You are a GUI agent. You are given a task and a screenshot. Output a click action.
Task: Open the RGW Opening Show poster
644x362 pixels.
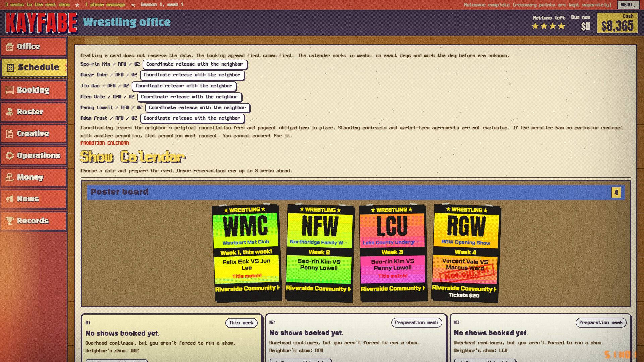[x=466, y=253]
